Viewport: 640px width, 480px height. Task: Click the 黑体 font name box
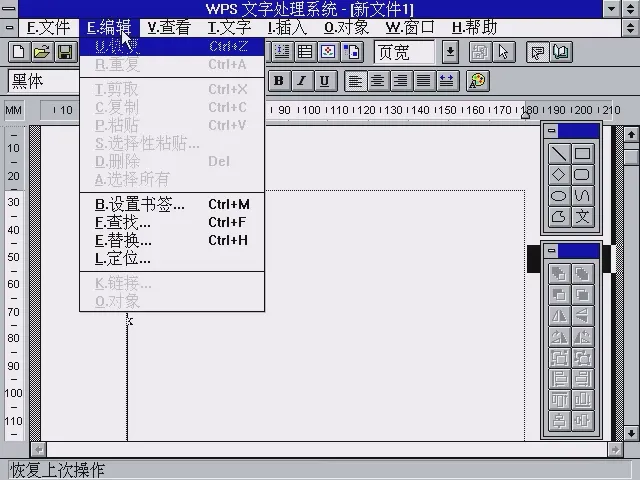coord(44,81)
